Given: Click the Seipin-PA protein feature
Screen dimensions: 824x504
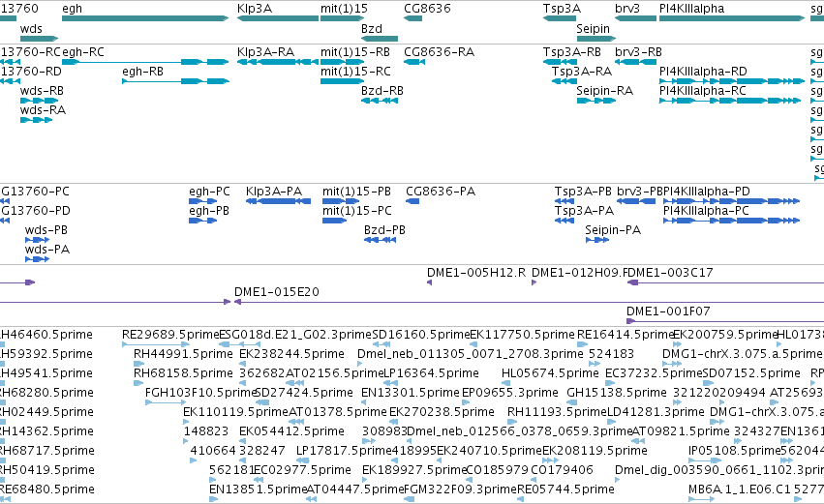Looking at the screenshot, I should coord(597,240).
